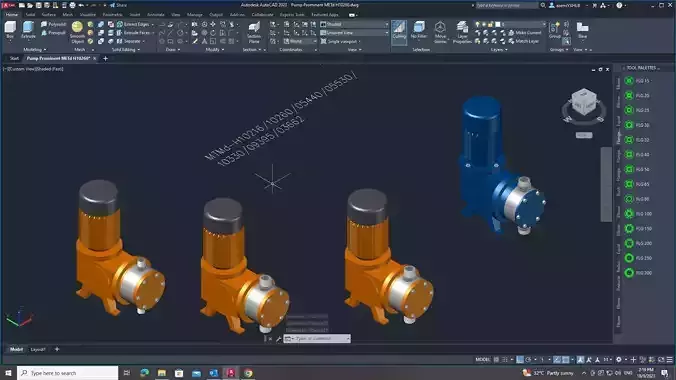The height and width of the screenshot is (380, 676).
Task: Select the Extrude tool
Action: [x=28, y=30]
